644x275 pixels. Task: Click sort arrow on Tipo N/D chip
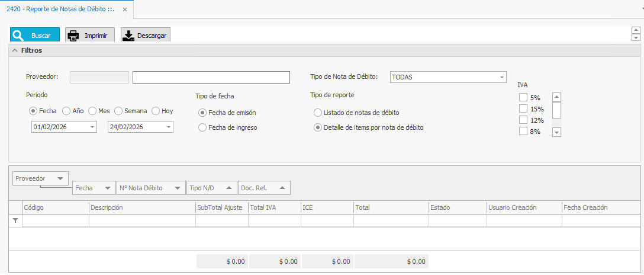click(x=228, y=188)
